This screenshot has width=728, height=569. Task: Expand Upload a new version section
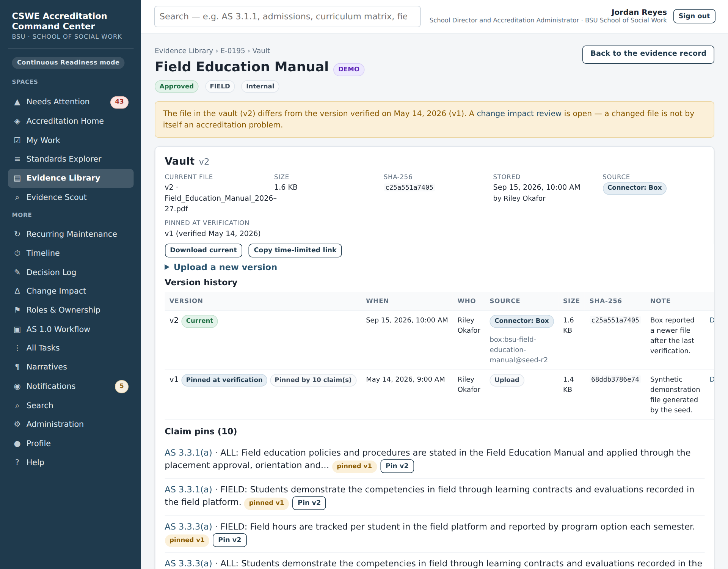tap(221, 267)
